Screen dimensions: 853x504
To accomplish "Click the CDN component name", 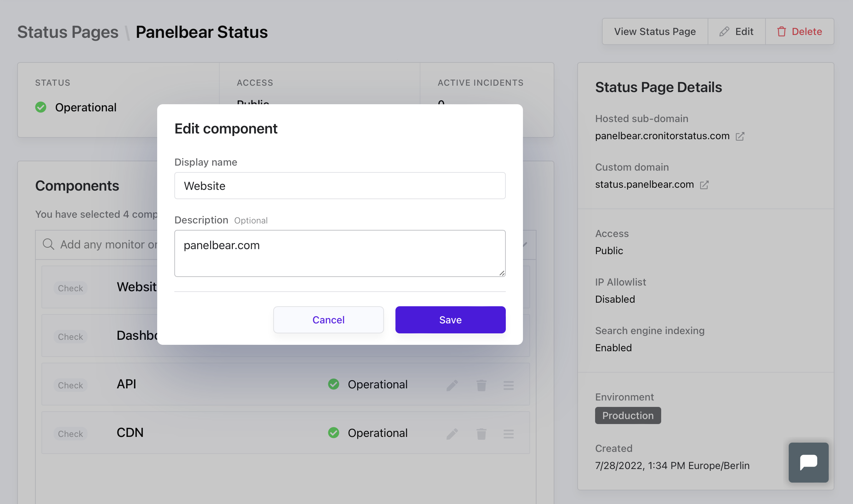I will [130, 433].
